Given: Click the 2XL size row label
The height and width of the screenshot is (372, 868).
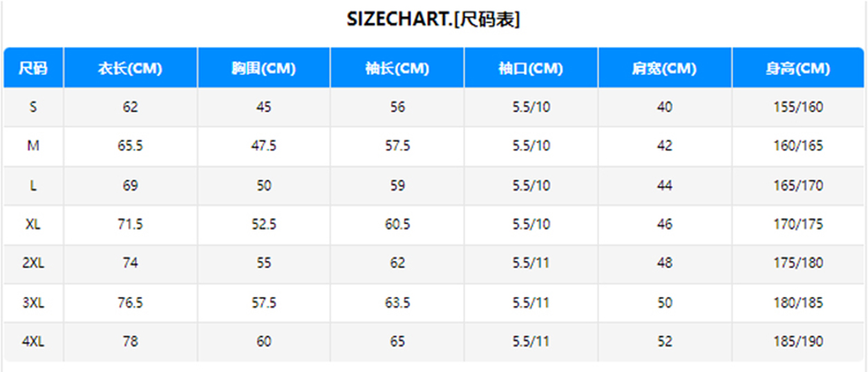Looking at the screenshot, I should pos(33,263).
